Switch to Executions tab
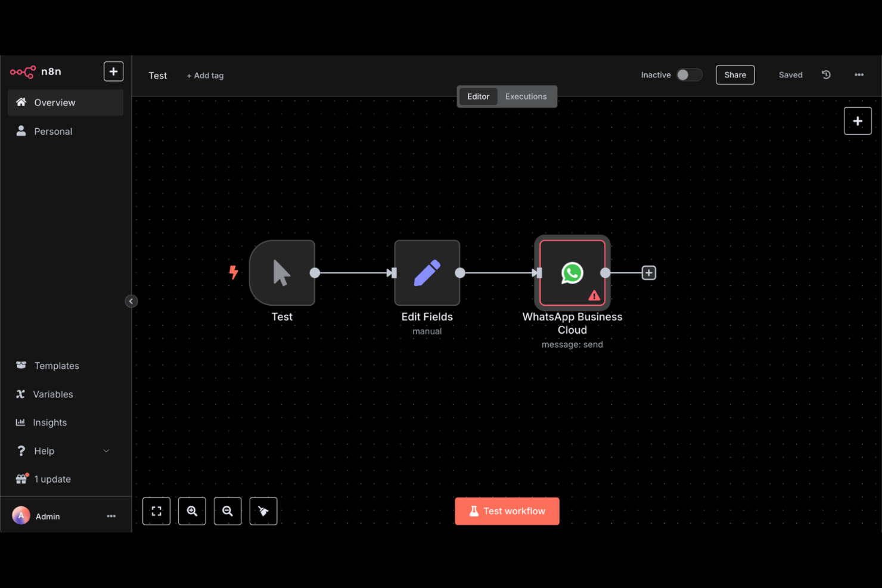The width and height of the screenshot is (882, 588). [x=526, y=97]
